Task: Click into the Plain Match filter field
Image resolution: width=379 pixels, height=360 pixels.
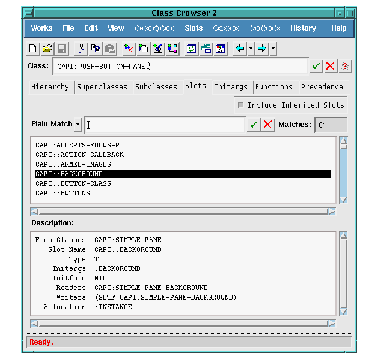Action: click(x=165, y=125)
